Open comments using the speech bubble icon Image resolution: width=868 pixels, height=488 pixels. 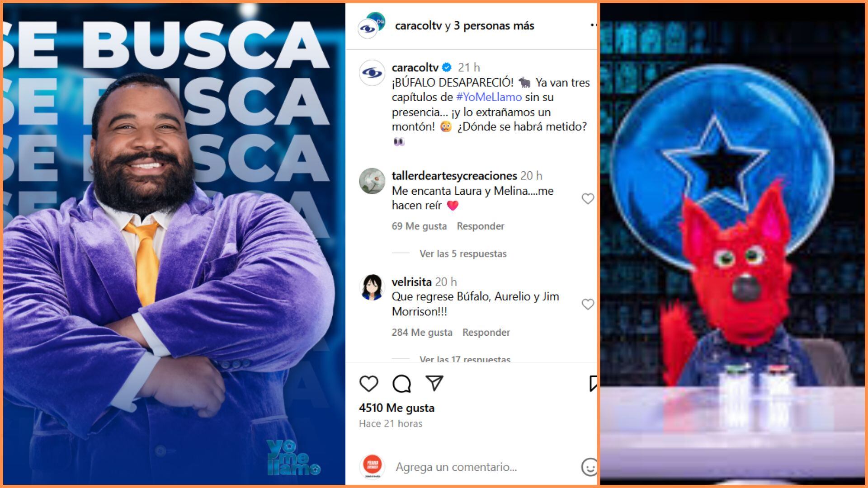tap(401, 384)
